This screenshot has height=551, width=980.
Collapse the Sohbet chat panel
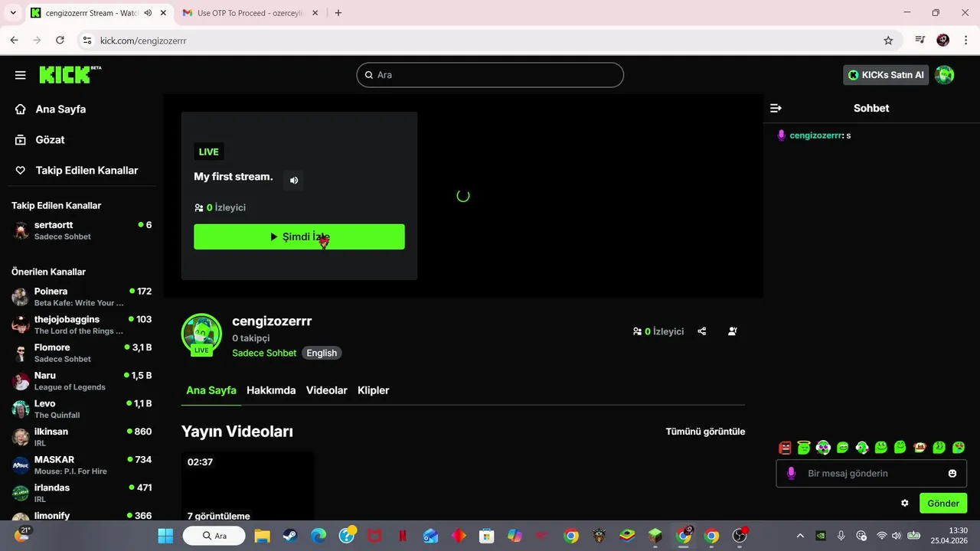tap(776, 109)
